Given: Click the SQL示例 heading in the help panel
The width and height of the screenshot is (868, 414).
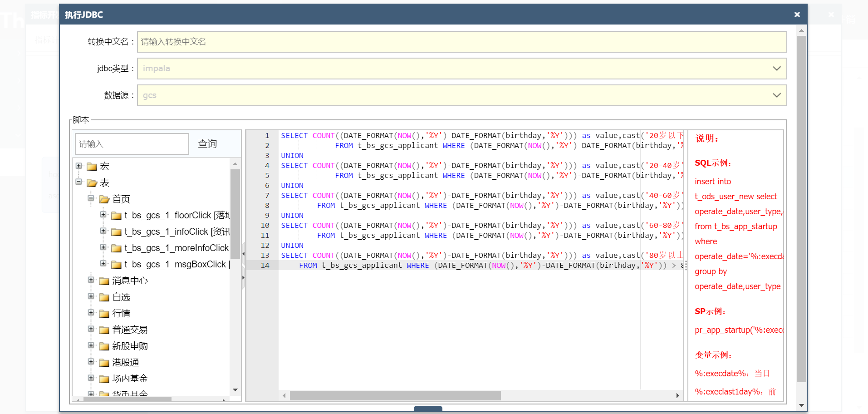Looking at the screenshot, I should pyautogui.click(x=713, y=163).
